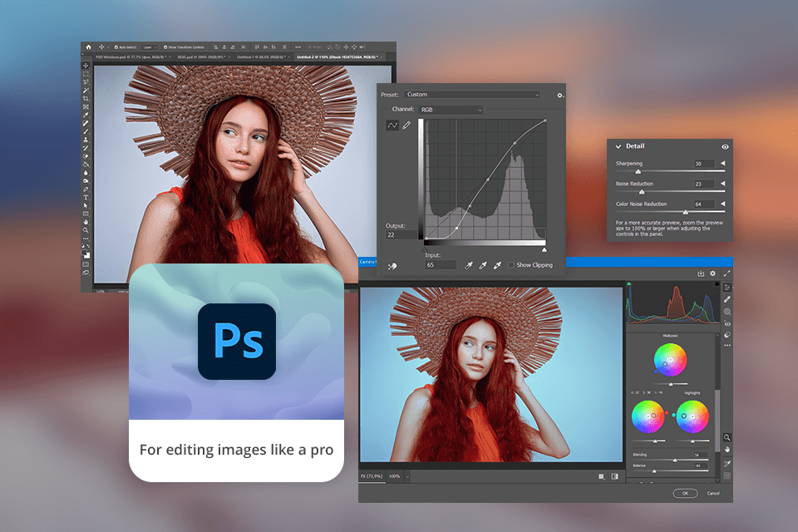The width and height of the screenshot is (798, 532).
Task: Select the Crop tool
Action: tap(86, 99)
